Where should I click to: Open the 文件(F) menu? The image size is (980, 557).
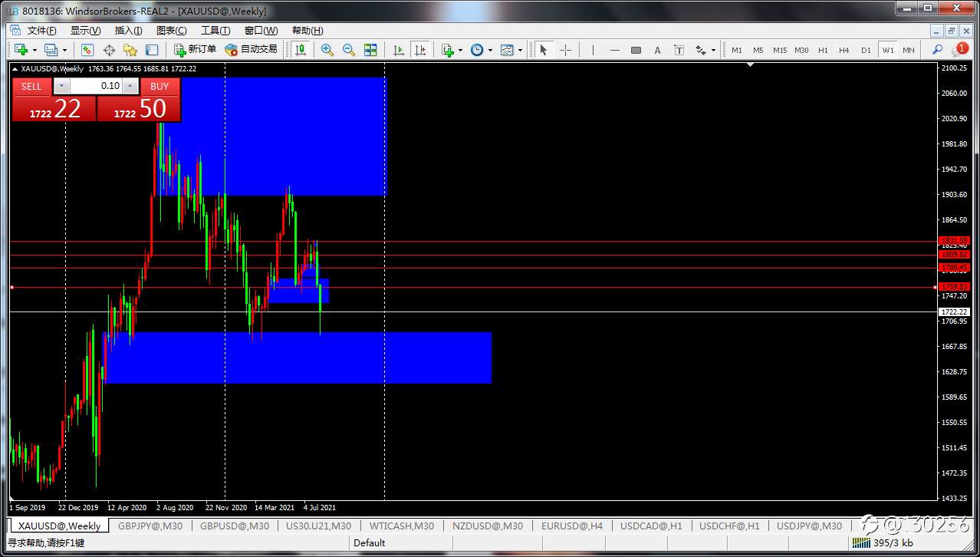(41, 31)
